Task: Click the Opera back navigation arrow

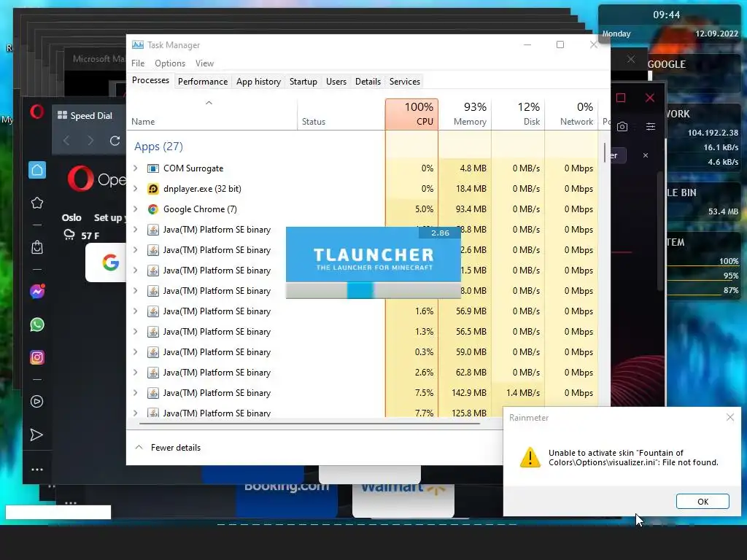Action: (66, 141)
